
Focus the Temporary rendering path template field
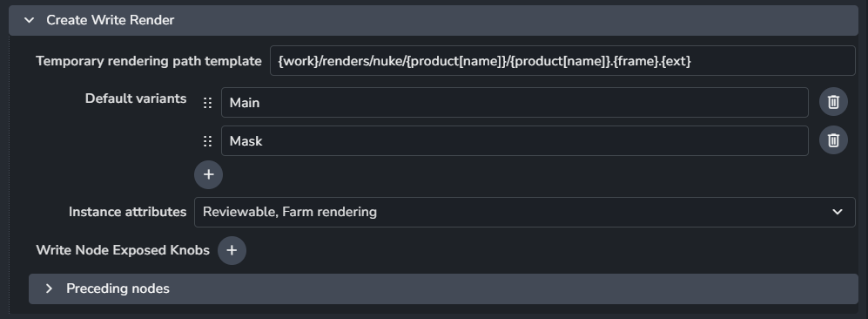(562, 61)
